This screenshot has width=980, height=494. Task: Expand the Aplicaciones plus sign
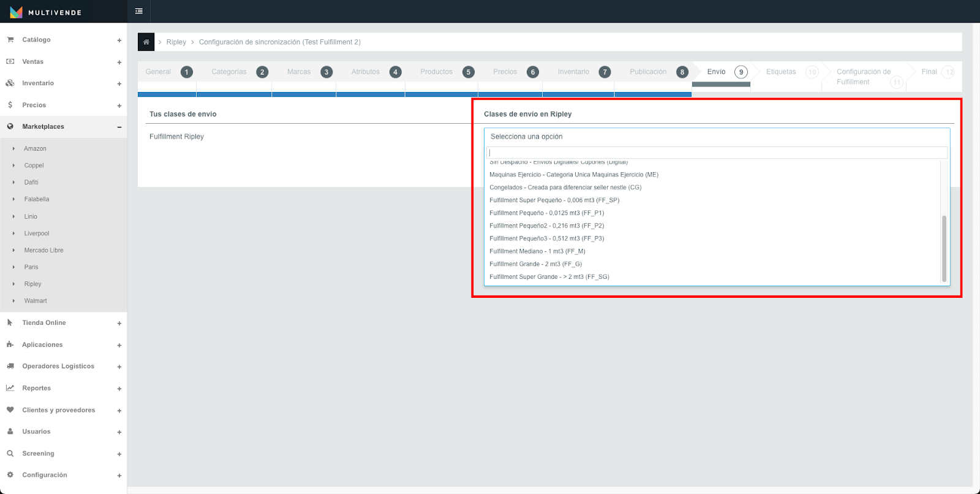point(119,345)
